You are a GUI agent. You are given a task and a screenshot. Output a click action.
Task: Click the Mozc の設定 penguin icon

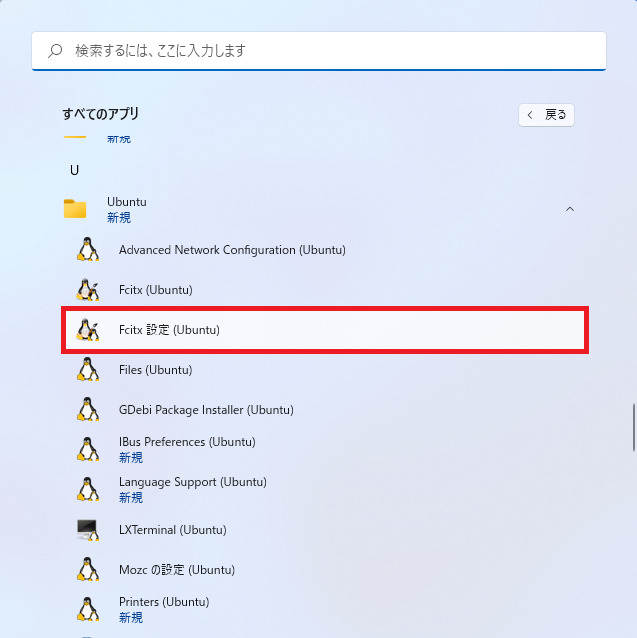(x=88, y=569)
